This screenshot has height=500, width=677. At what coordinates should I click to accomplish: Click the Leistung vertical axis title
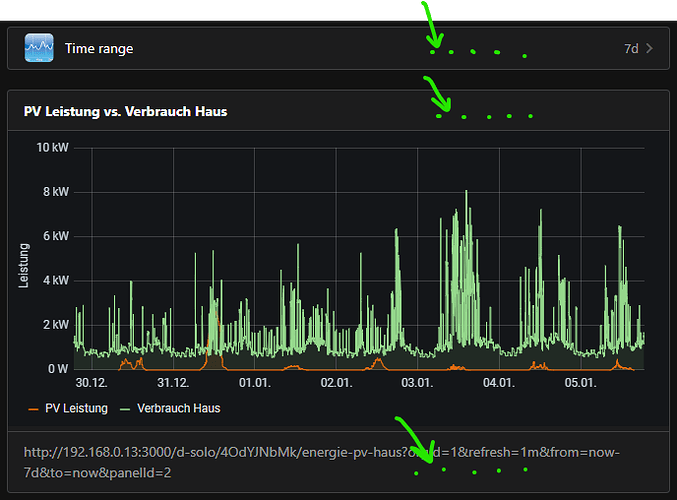pyautogui.click(x=24, y=266)
